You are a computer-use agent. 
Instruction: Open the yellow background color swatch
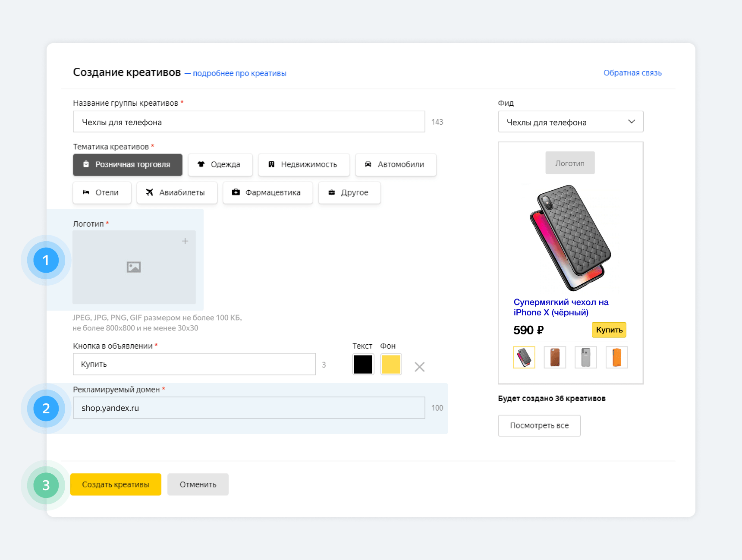[x=391, y=365]
